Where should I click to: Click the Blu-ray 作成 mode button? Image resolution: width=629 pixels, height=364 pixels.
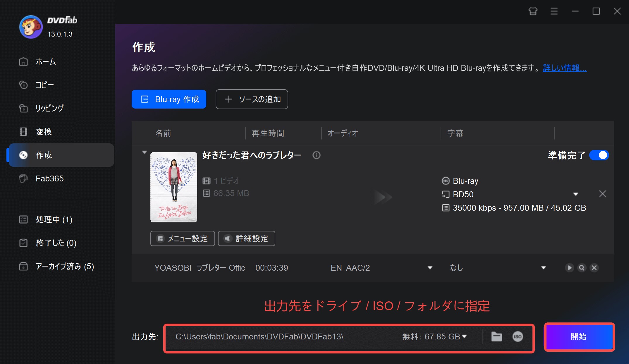tap(169, 99)
